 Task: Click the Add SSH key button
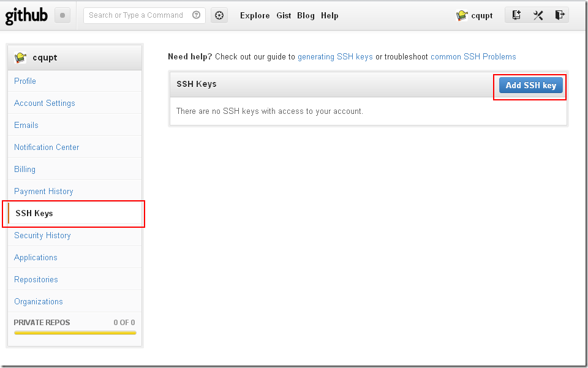(x=530, y=86)
